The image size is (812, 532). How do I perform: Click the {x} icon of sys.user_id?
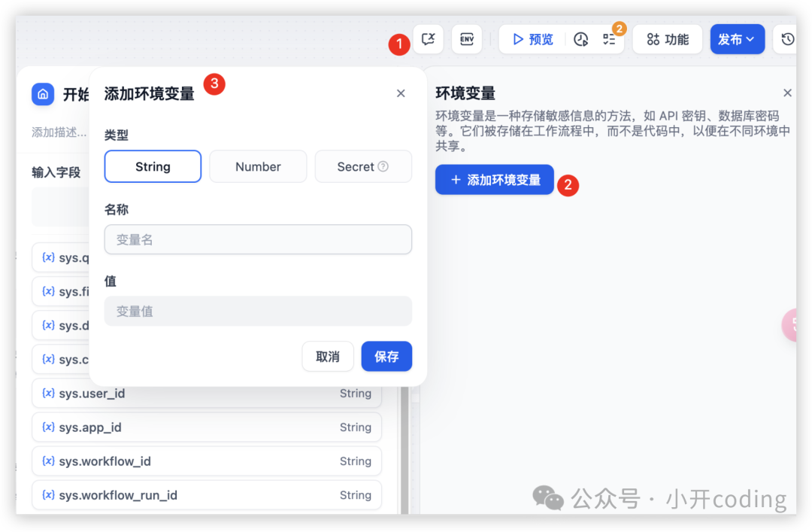(x=48, y=393)
